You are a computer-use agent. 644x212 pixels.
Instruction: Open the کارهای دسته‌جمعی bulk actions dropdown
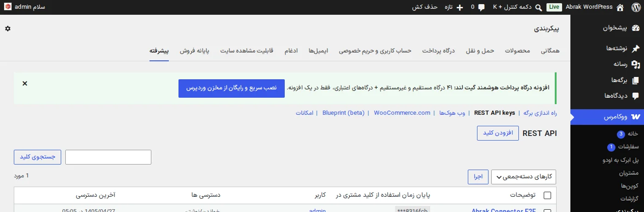(x=524, y=177)
